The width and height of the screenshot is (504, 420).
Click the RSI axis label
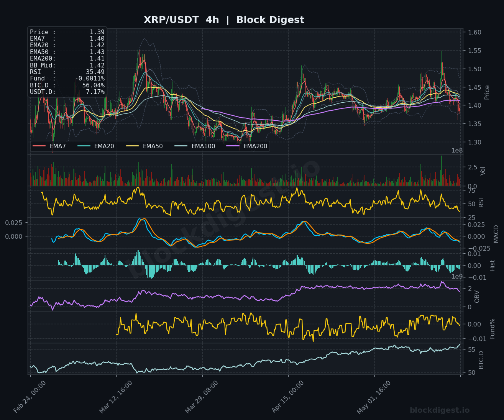pos(481,202)
